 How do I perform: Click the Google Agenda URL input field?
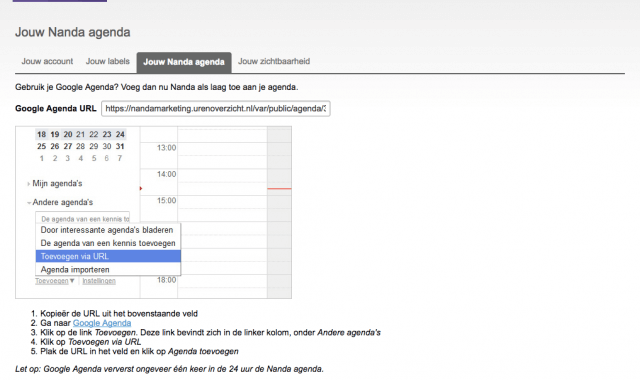tap(216, 109)
